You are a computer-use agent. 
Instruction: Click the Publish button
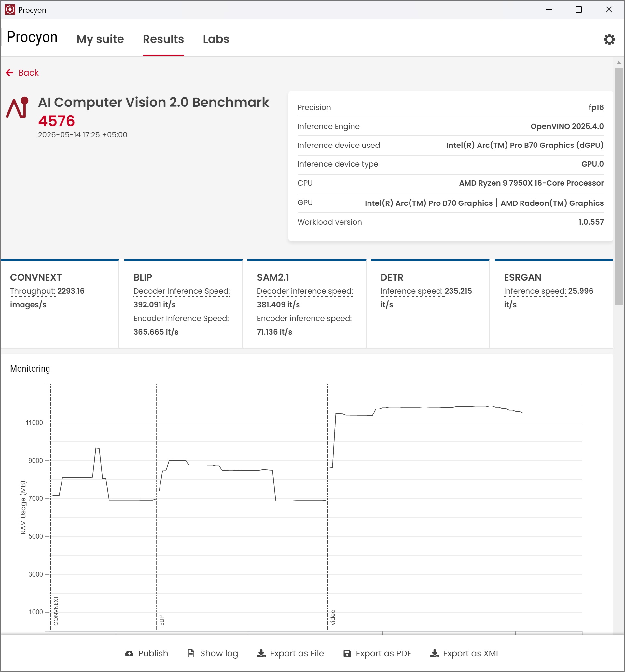146,653
